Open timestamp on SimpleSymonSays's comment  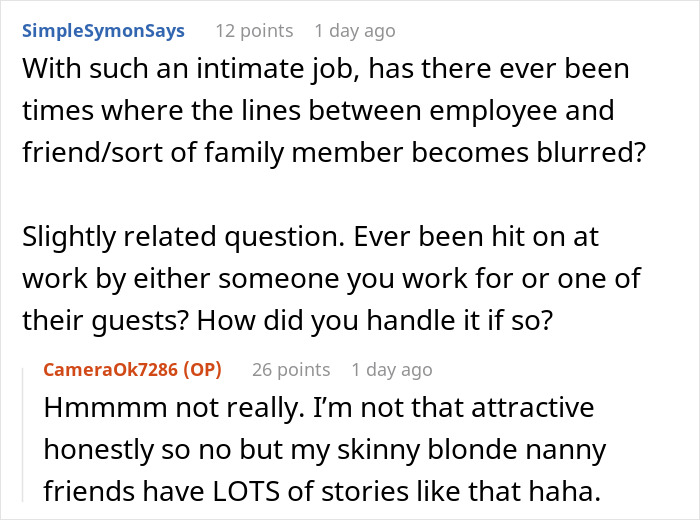coord(356,31)
